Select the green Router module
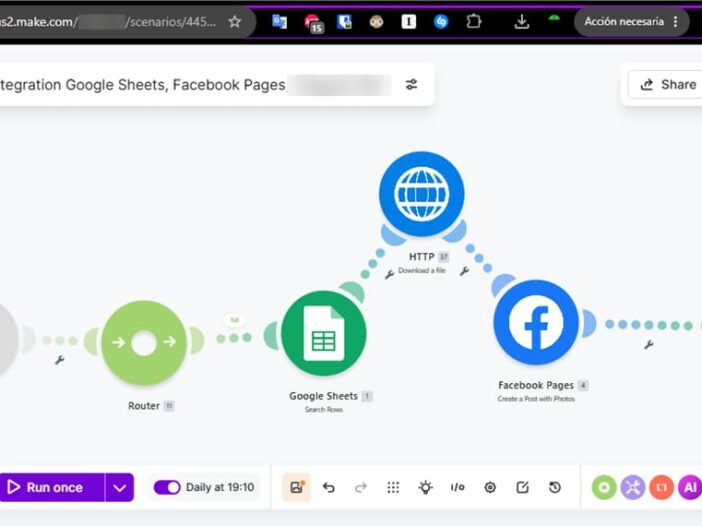 click(144, 343)
